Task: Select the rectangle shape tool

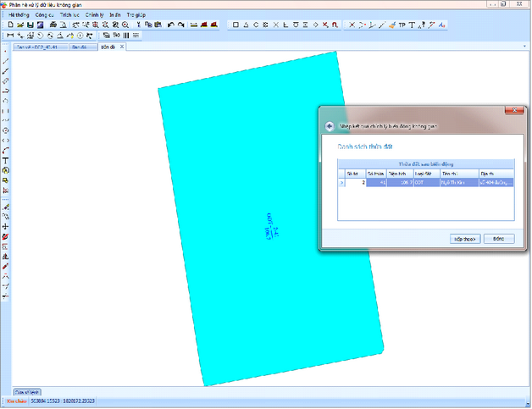Action: click(x=236, y=25)
